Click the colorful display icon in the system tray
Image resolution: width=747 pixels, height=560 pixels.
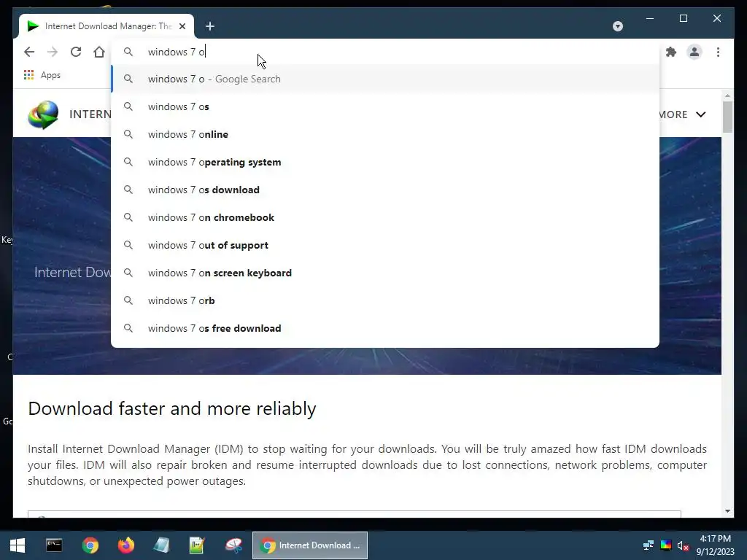coord(666,545)
